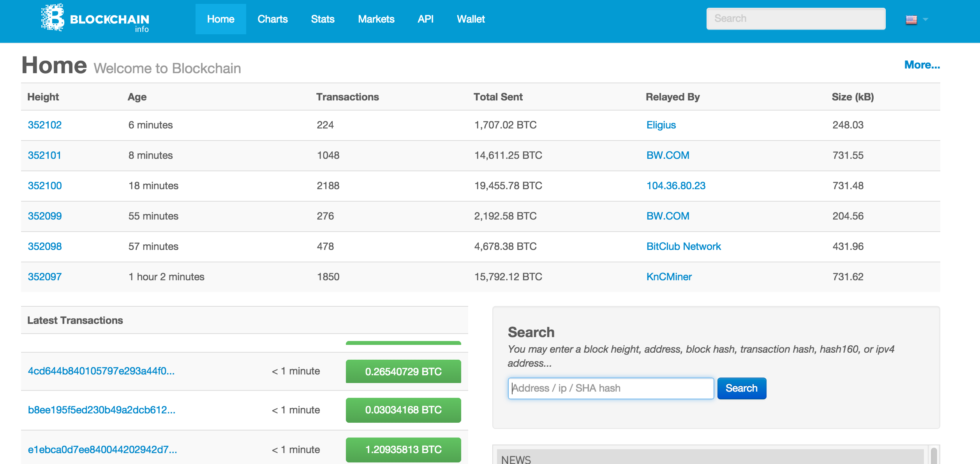Click the top header Search field
Viewport: 980px width, 464px height.
coord(795,19)
